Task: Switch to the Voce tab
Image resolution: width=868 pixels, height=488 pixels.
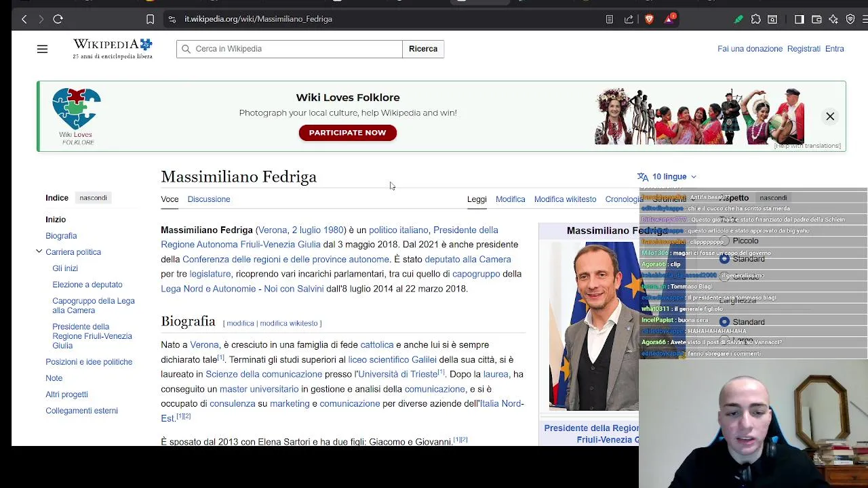Action: tap(170, 199)
